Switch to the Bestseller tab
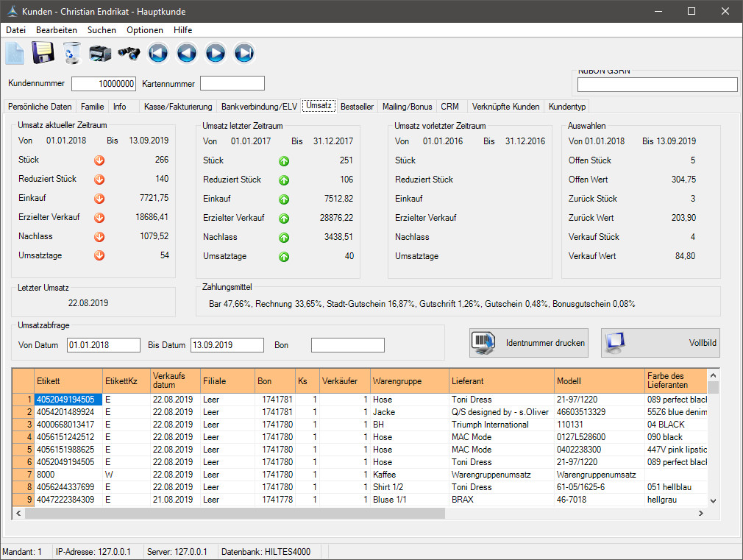743x560 pixels. (358, 107)
